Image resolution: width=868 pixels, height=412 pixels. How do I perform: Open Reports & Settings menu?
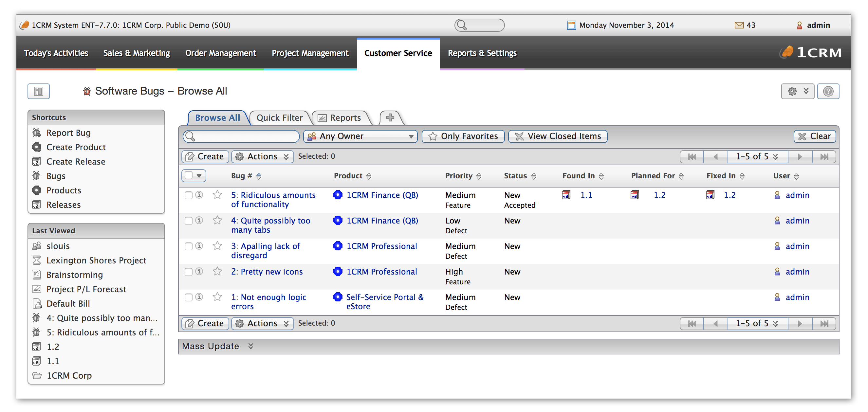click(482, 53)
